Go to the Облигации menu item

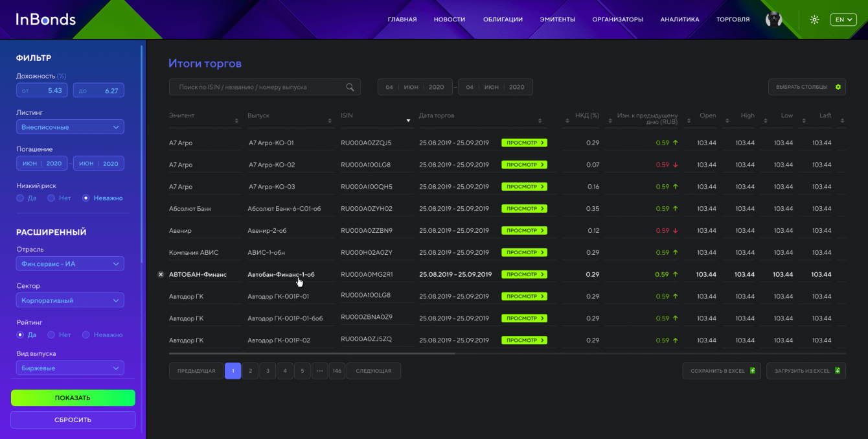coord(503,19)
